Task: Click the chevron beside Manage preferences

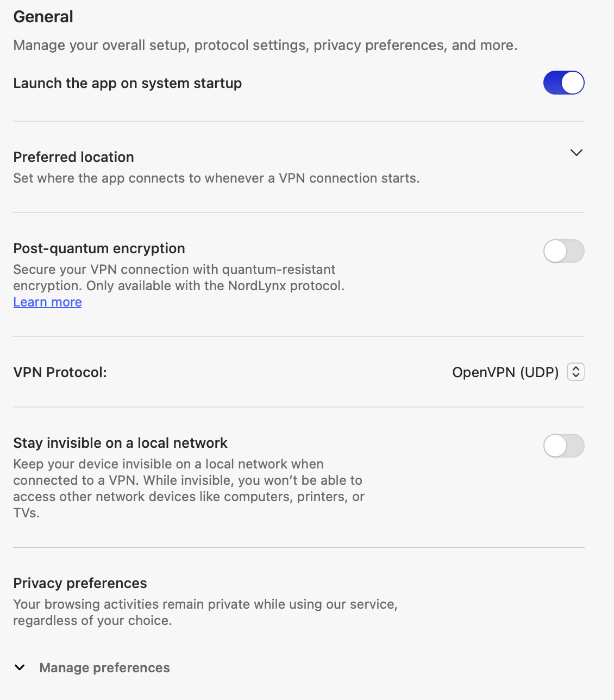Action: click(x=20, y=667)
